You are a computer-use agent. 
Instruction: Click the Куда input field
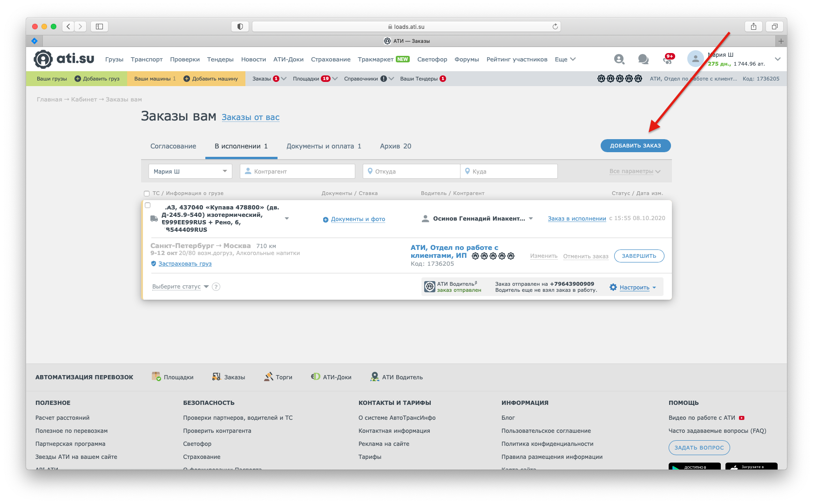(509, 171)
